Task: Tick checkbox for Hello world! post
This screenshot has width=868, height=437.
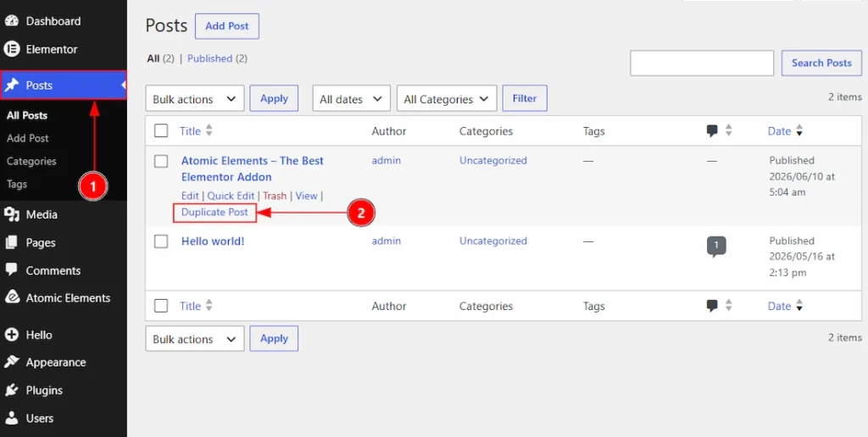Action: [x=161, y=241]
